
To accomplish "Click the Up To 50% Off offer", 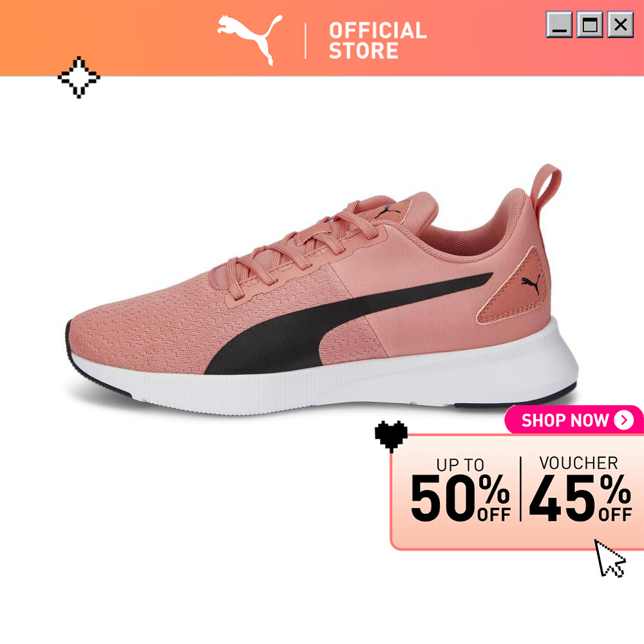I will (460, 490).
